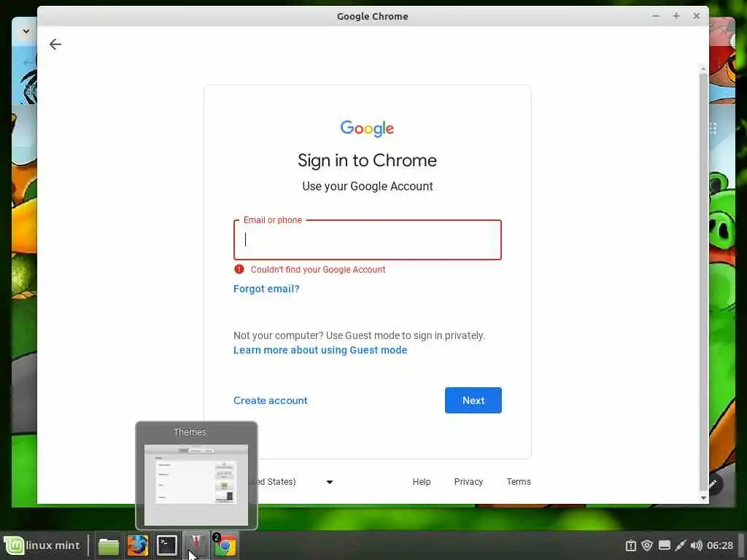The width and height of the screenshot is (747, 560).
Task: Click the Themes preview popup title
Action: coord(190,432)
